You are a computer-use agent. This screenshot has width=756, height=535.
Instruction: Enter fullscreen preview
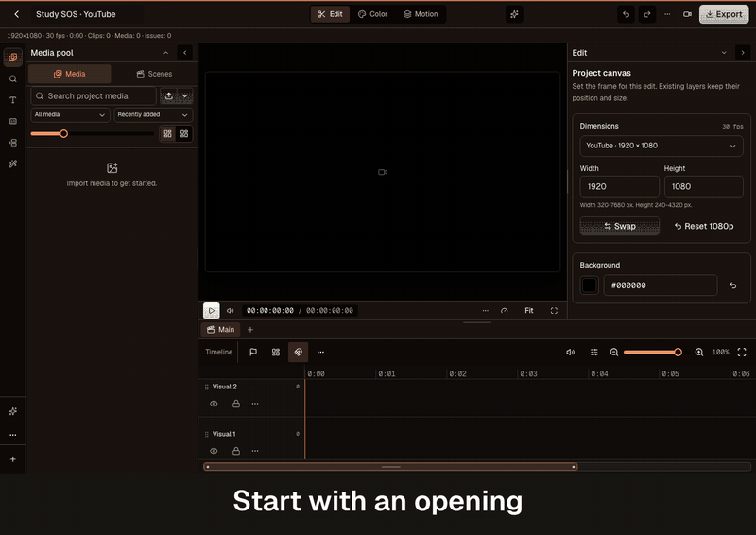click(554, 311)
